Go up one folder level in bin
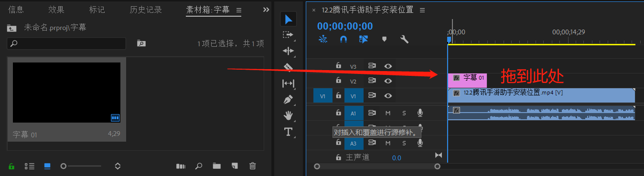644x176 pixels. pos(12,28)
